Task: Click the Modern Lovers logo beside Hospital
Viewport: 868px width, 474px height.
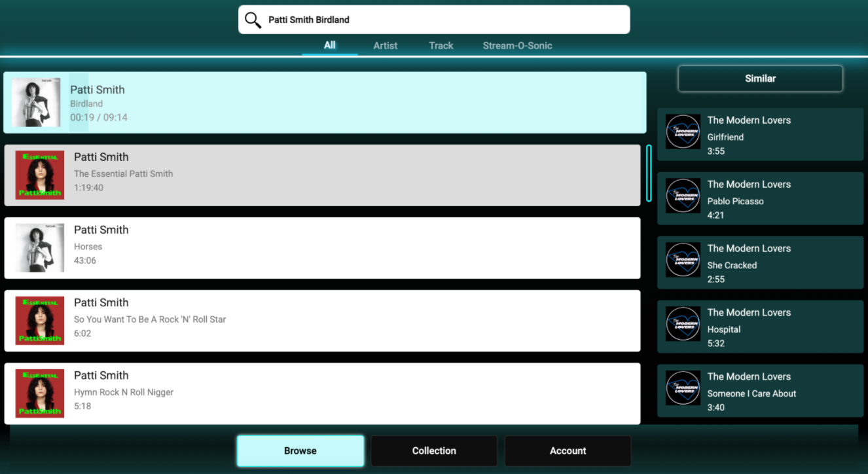Action: coord(683,324)
